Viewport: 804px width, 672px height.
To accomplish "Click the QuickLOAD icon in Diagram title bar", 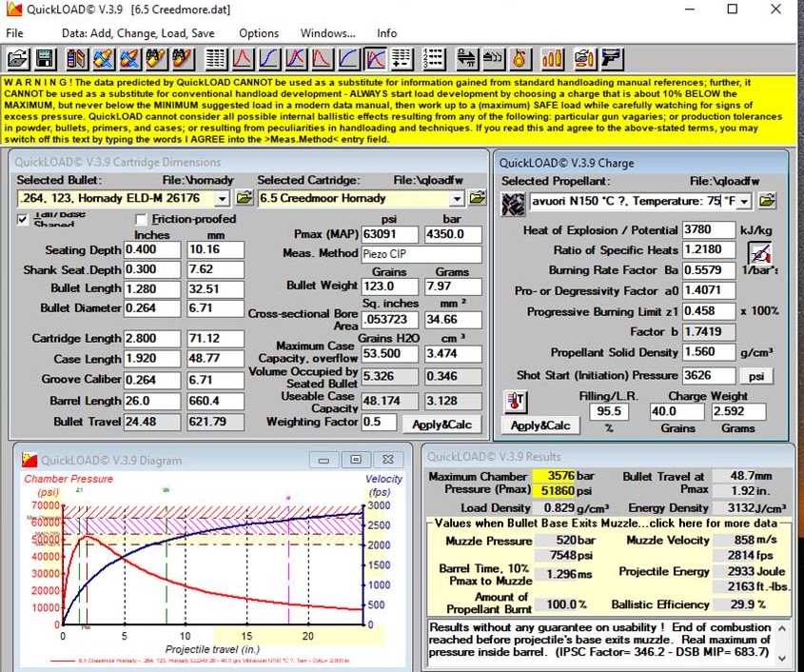I will pos(29,460).
